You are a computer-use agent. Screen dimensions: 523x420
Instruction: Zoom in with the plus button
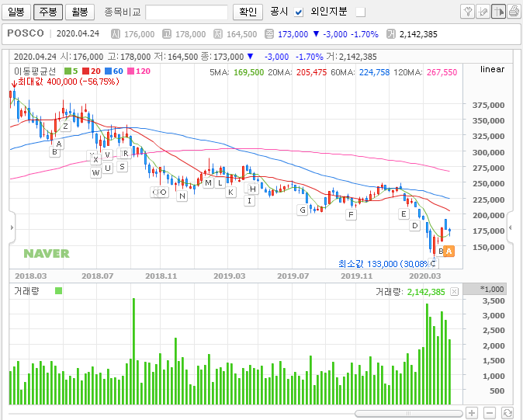[472, 413]
